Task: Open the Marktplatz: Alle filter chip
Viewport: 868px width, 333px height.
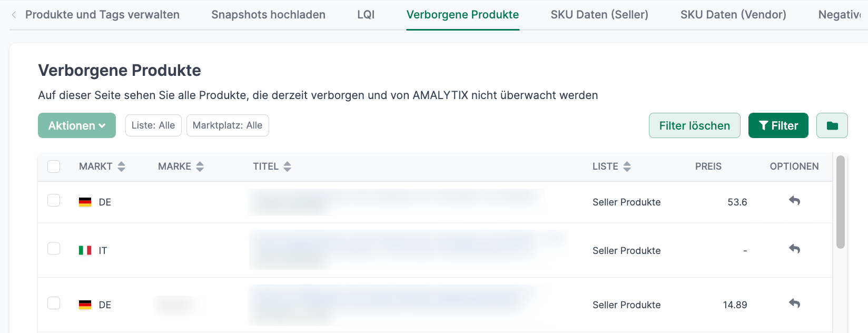Action: (228, 125)
